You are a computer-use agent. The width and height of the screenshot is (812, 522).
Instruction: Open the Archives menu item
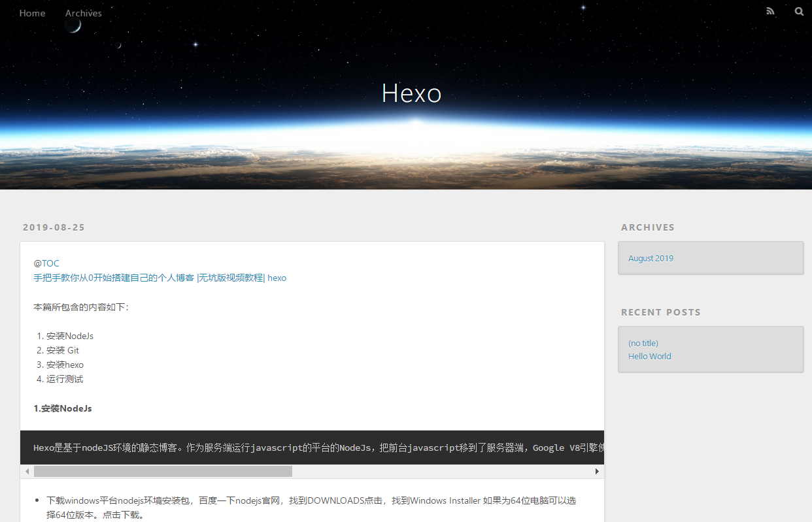click(84, 13)
